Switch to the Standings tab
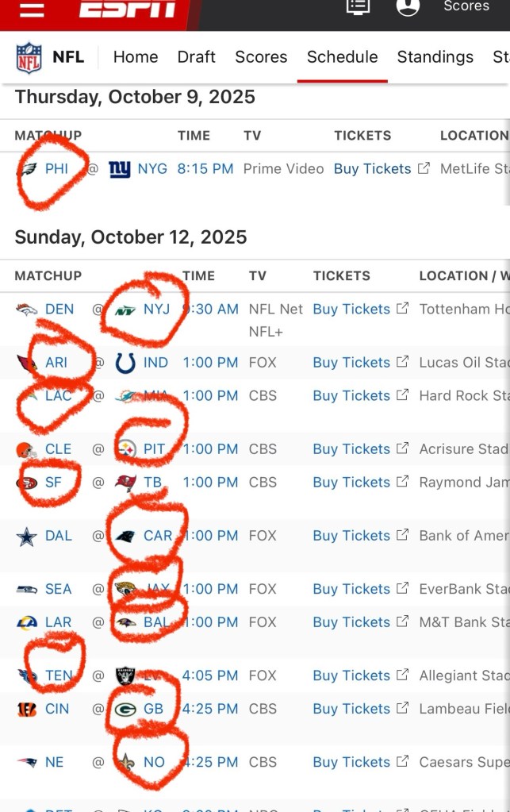This screenshot has width=510, height=812. click(x=435, y=57)
